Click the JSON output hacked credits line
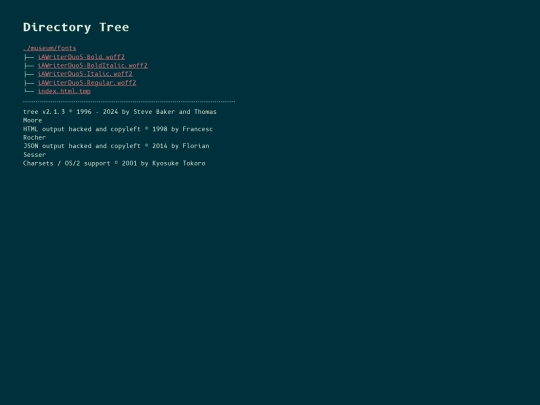This screenshot has height=405, width=540. [116, 150]
